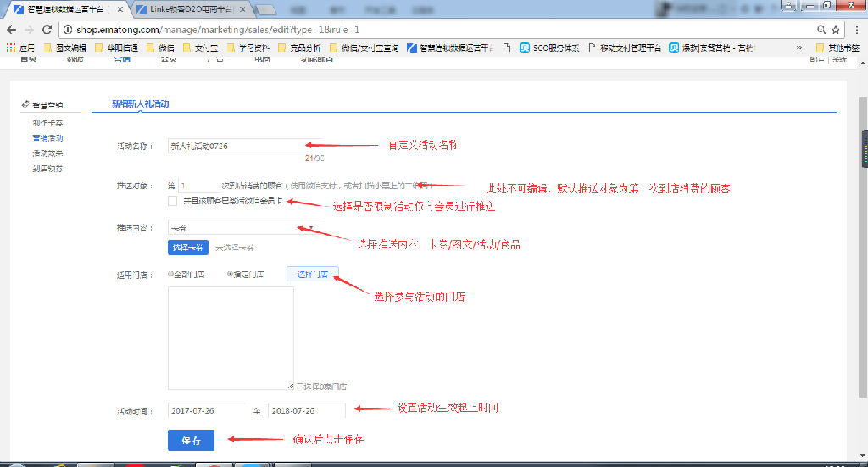
Task: Open the 移动支付管理平台 bookmark
Action: (625, 48)
